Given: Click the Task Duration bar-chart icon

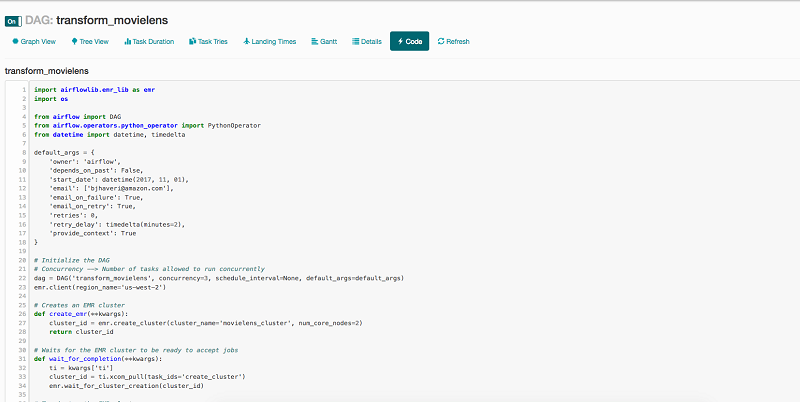Looking at the screenshot, I should 128,41.
